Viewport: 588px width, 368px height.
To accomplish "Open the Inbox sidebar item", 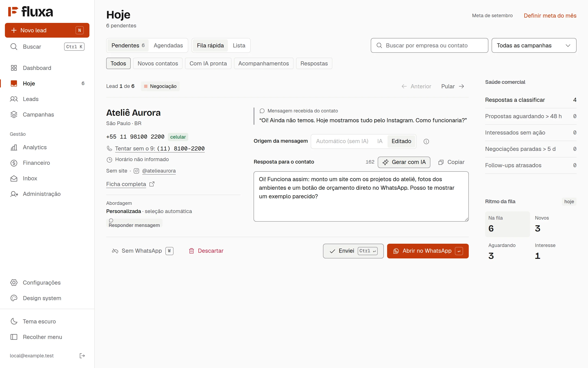I will click(x=47, y=178).
